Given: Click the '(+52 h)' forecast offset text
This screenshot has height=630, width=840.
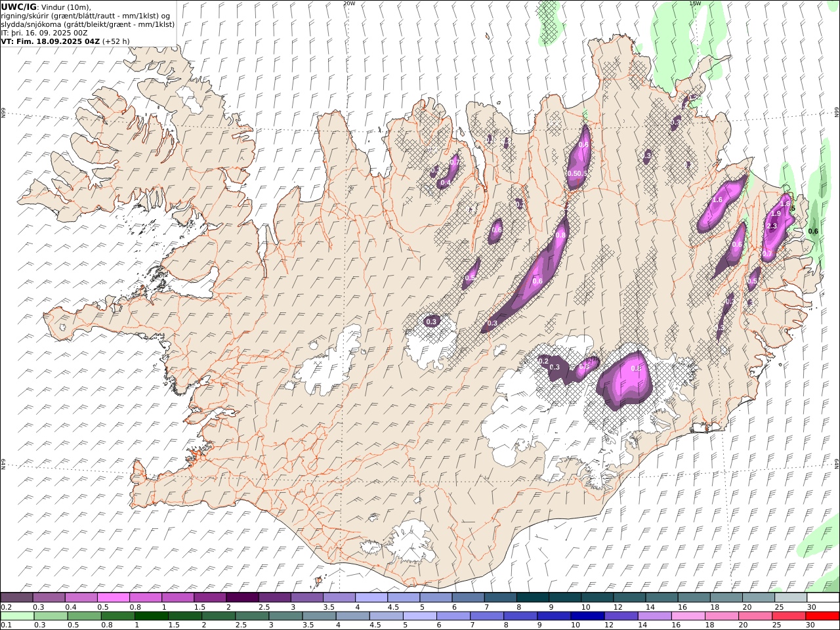Looking at the screenshot, I should click(116, 41).
